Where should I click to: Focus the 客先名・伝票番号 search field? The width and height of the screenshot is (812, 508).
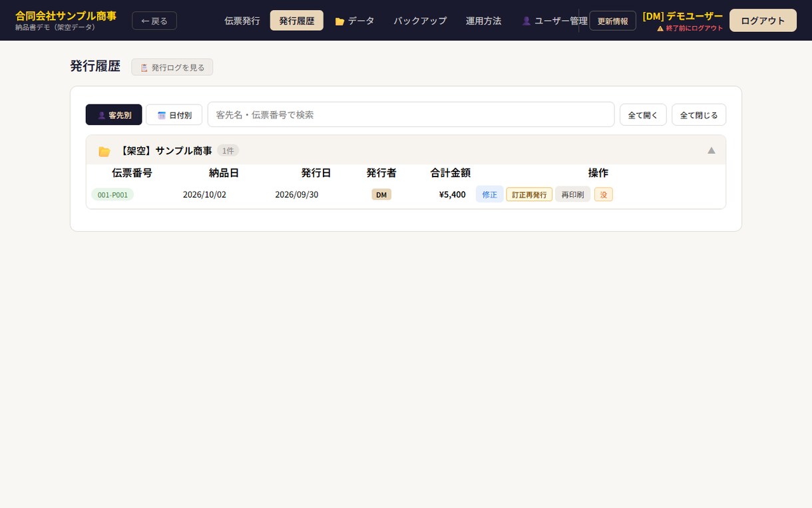[x=411, y=115]
